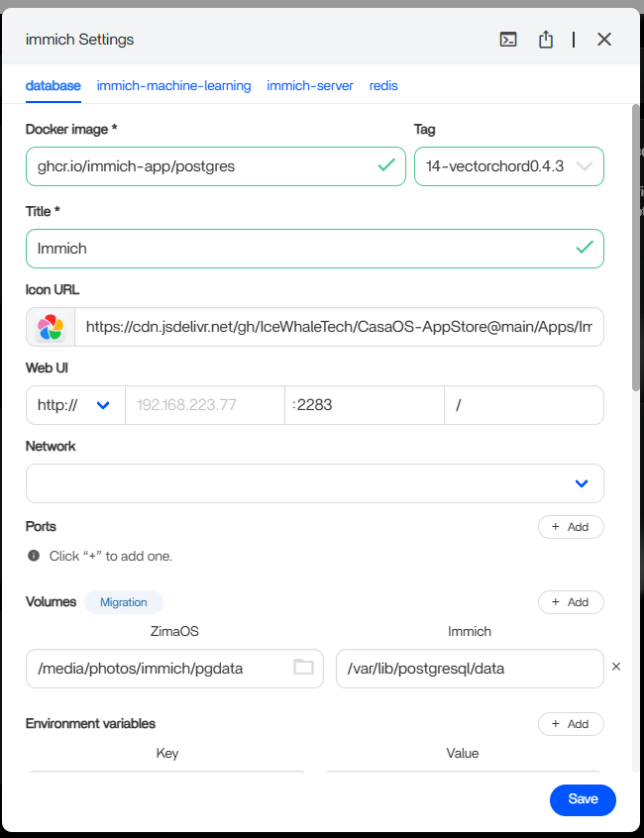Click the Icon URL text field
The width and height of the screenshot is (644, 838).
tap(339, 327)
